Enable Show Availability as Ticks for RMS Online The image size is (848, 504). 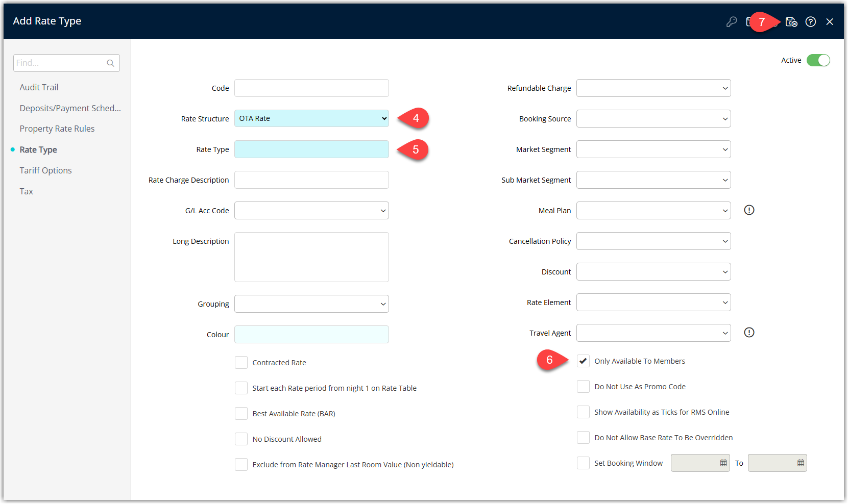click(x=583, y=412)
